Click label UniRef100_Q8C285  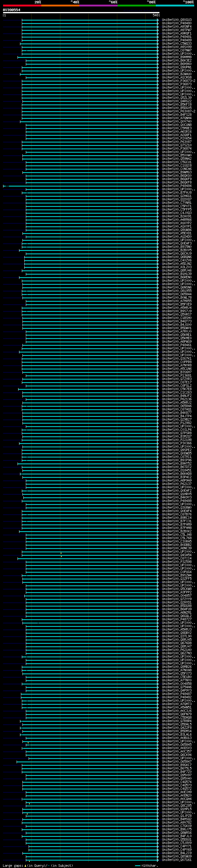177,806
